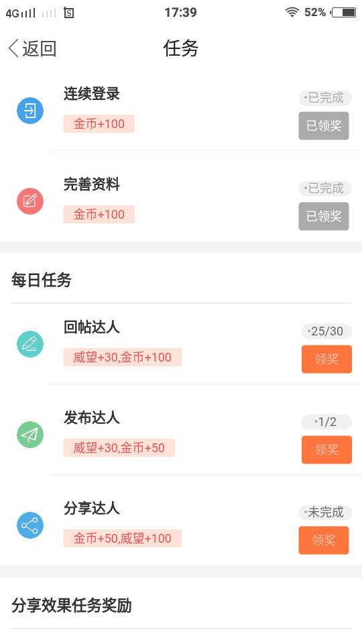Tap the green paper plane icon for 发布达人
The width and height of the screenshot is (362, 644).
pos(30,435)
